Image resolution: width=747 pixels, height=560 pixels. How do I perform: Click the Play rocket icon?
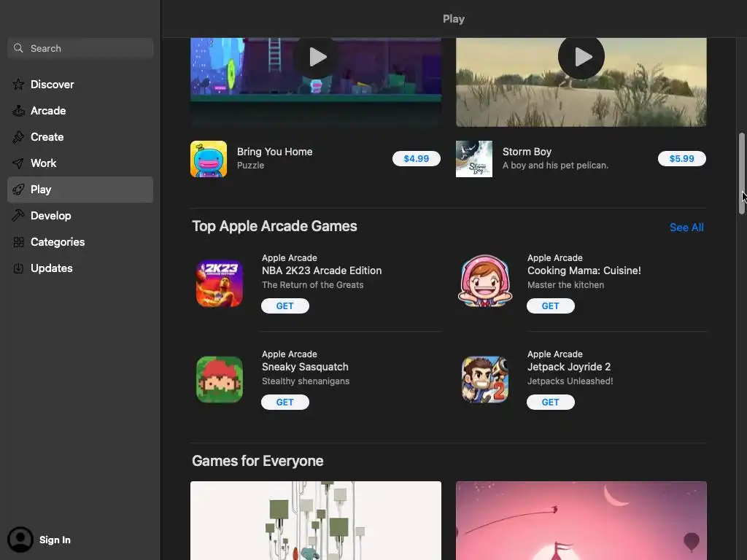coord(18,190)
